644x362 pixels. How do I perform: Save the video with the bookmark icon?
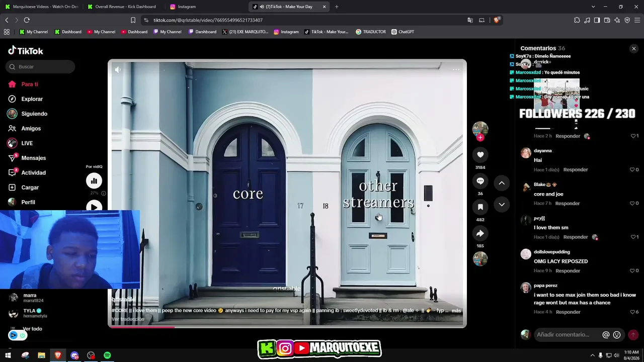(x=480, y=207)
